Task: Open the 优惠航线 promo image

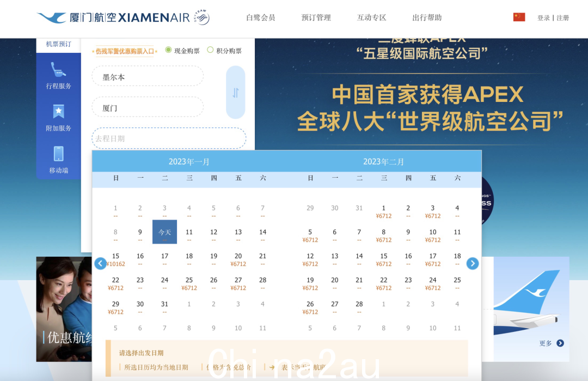Action: (64, 309)
